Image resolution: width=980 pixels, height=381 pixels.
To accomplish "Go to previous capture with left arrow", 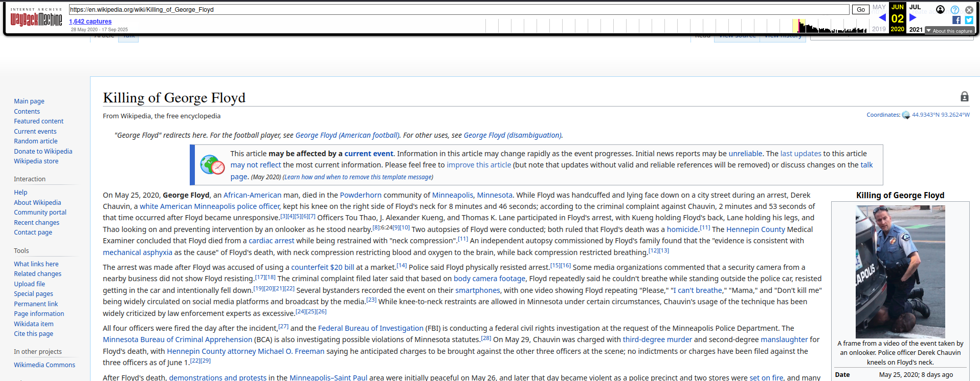I will pos(882,18).
